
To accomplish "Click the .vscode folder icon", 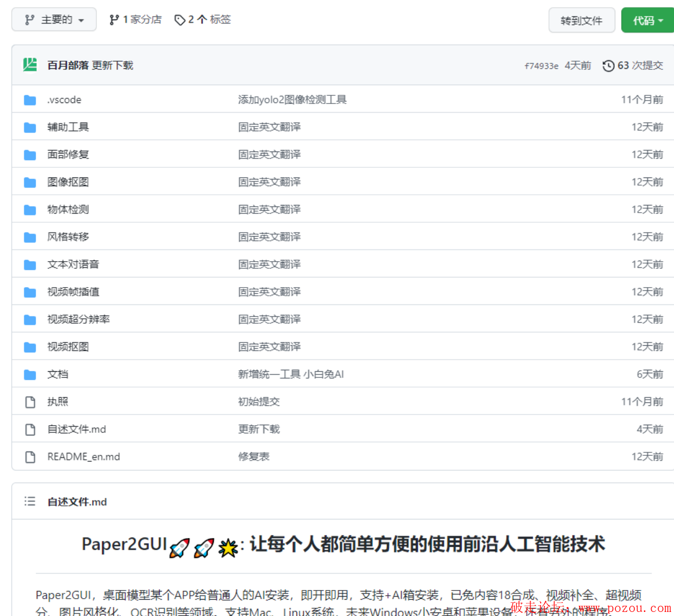I will 30,100.
